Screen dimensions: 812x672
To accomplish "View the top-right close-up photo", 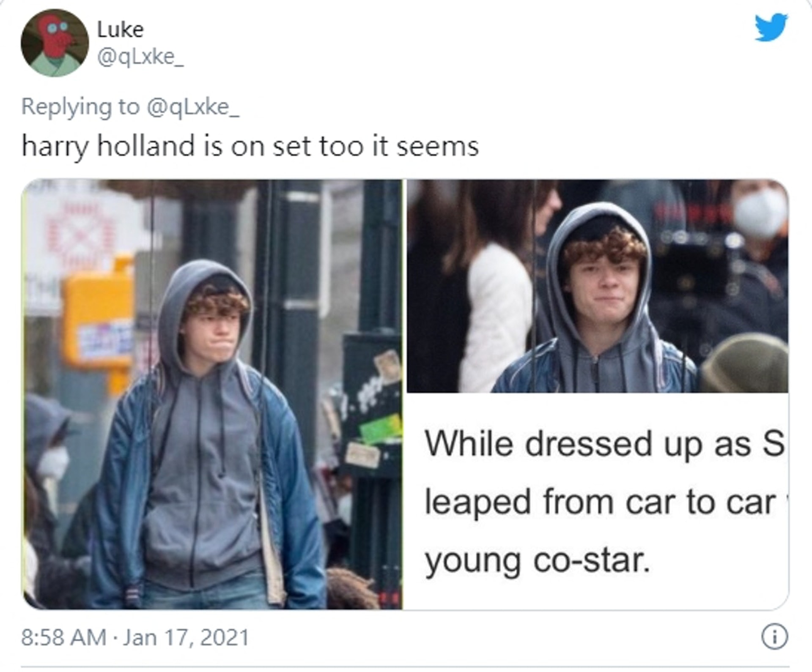I will click(x=598, y=286).
